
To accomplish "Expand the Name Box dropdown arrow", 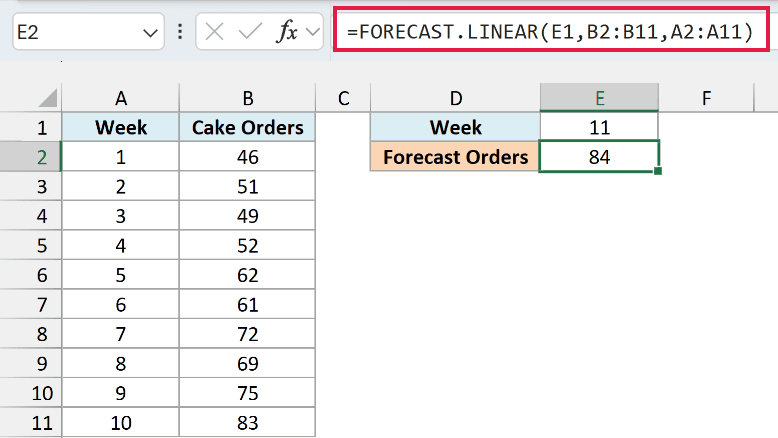I will coord(150,33).
